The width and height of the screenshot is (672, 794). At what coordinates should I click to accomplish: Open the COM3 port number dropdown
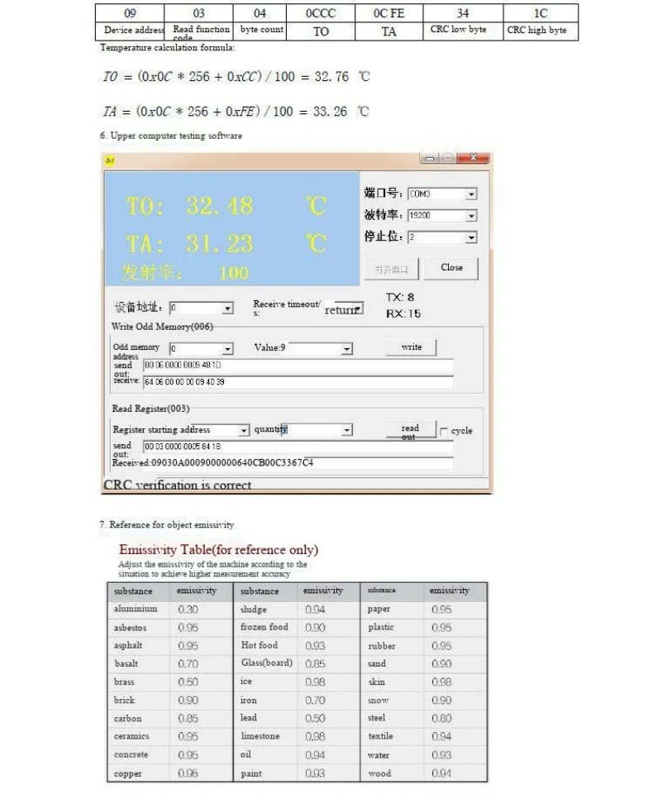tap(471, 194)
